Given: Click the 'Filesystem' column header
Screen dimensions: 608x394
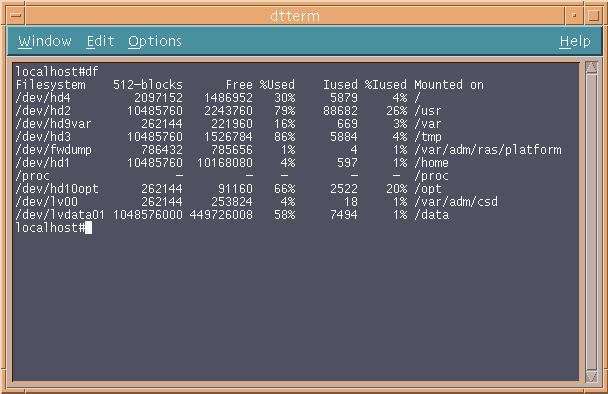Looking at the screenshot, I should pos(50,85).
